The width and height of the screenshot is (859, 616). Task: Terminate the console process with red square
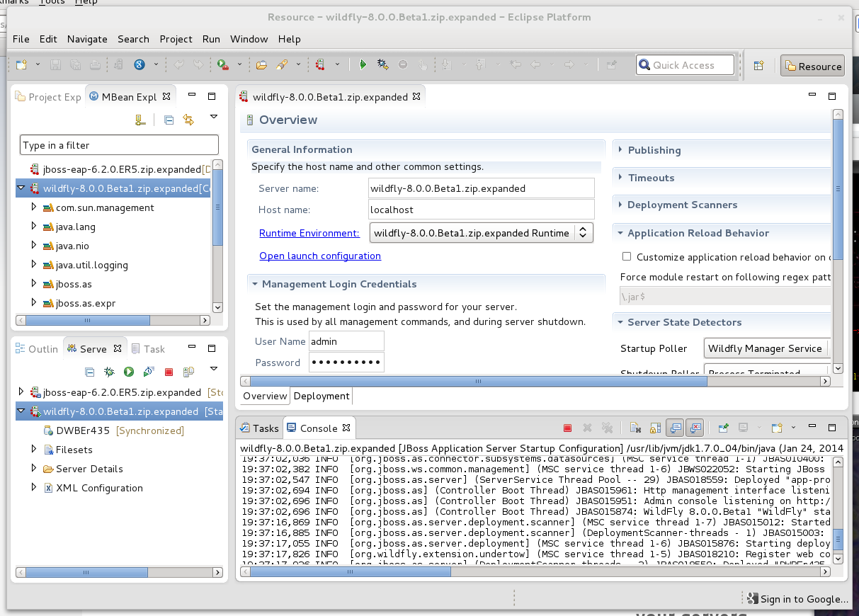coord(567,428)
